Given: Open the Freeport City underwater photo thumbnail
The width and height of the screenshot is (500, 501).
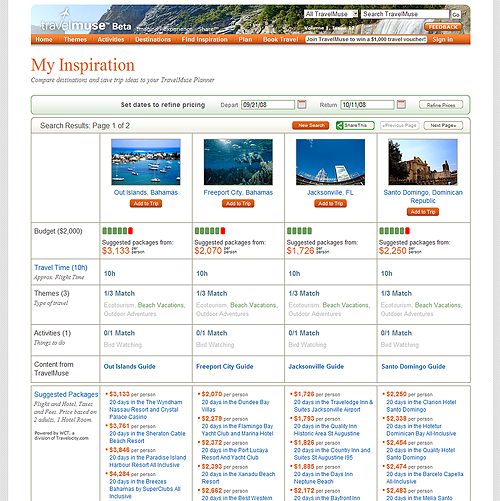Looking at the screenshot, I should (238, 162).
